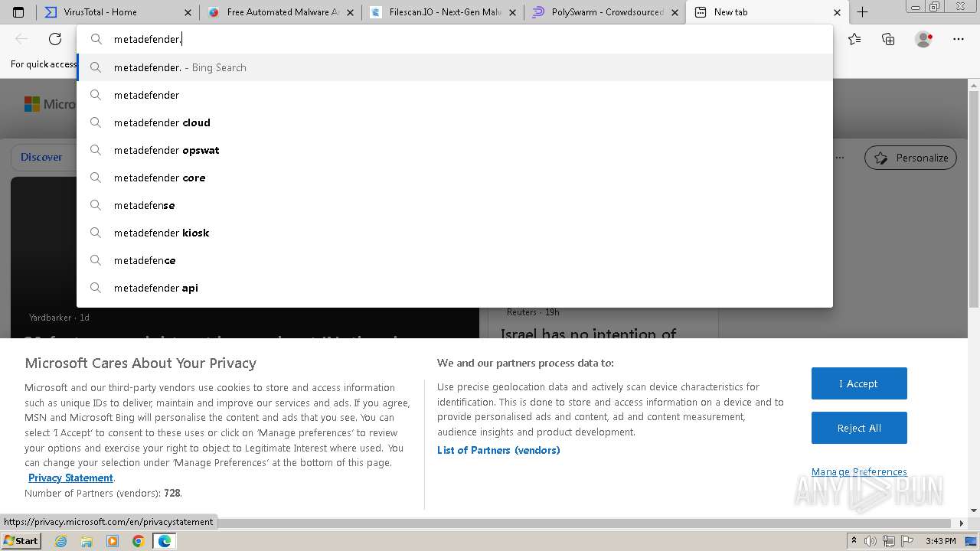Select the 'metadefender api' suggestion

(x=455, y=288)
